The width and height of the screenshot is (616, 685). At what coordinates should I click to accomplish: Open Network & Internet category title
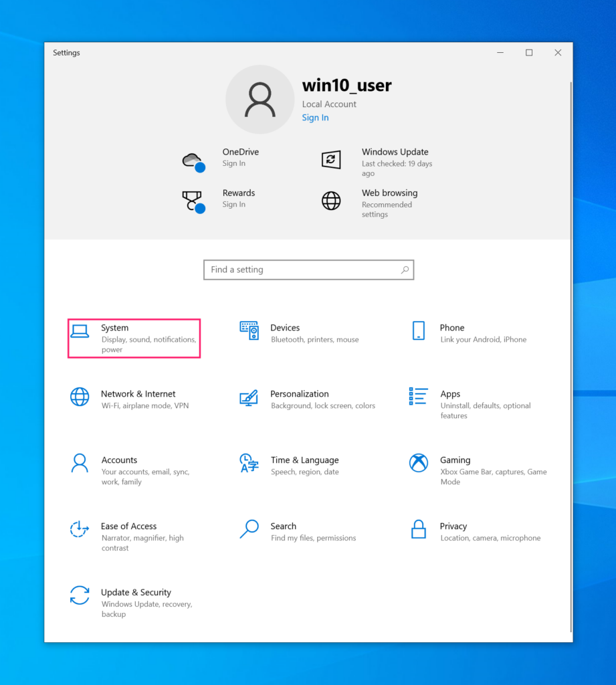click(138, 393)
